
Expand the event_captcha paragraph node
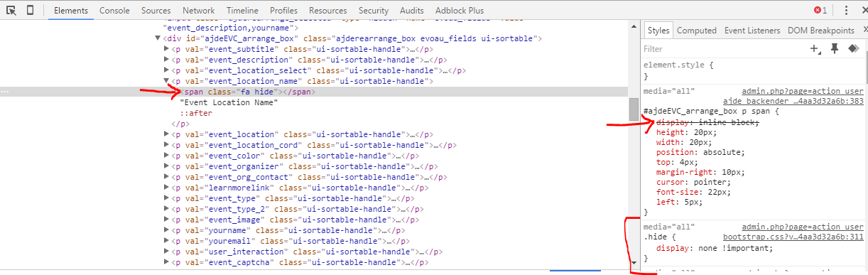[x=167, y=262]
